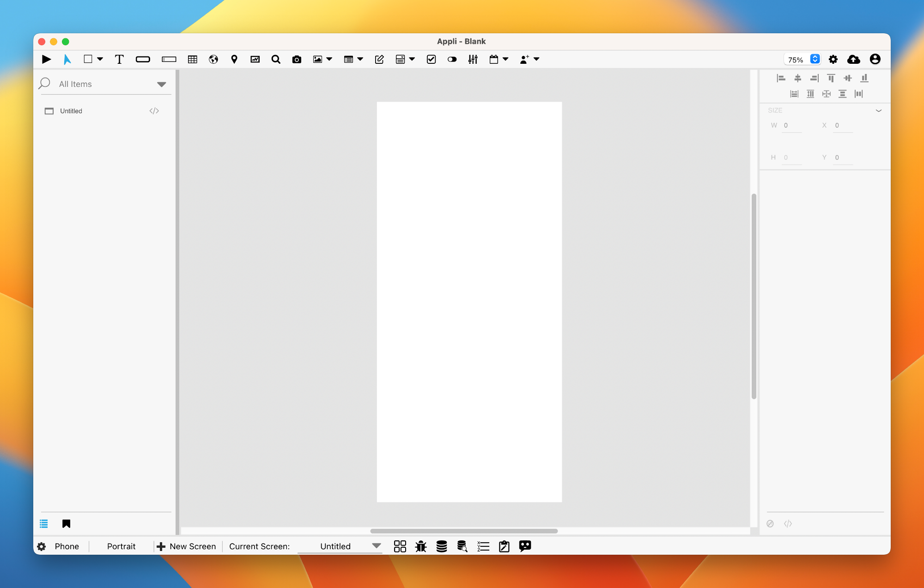Select the Checkbox component tool
The width and height of the screenshot is (924, 588).
430,59
